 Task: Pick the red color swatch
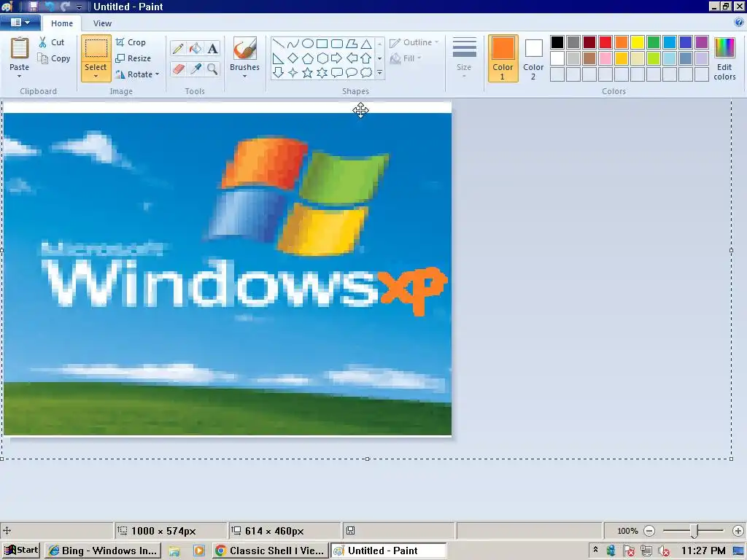(605, 42)
